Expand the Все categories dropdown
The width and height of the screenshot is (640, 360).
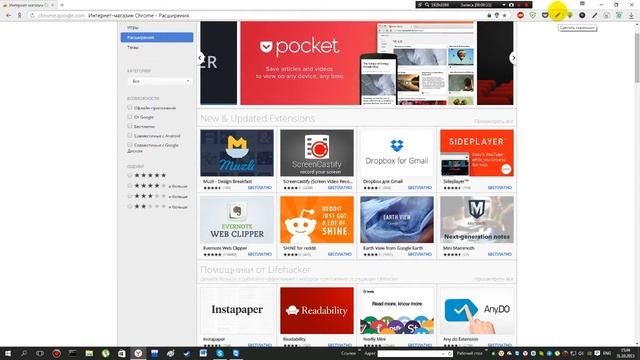coord(160,81)
